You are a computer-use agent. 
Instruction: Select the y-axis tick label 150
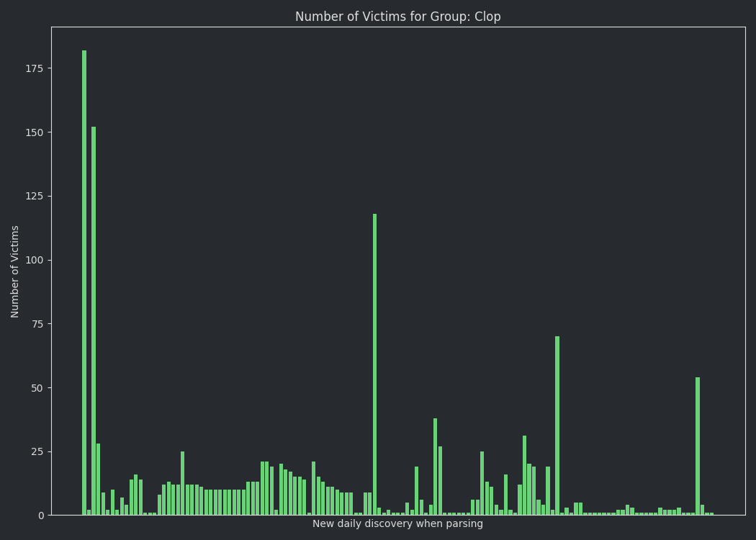point(35,132)
